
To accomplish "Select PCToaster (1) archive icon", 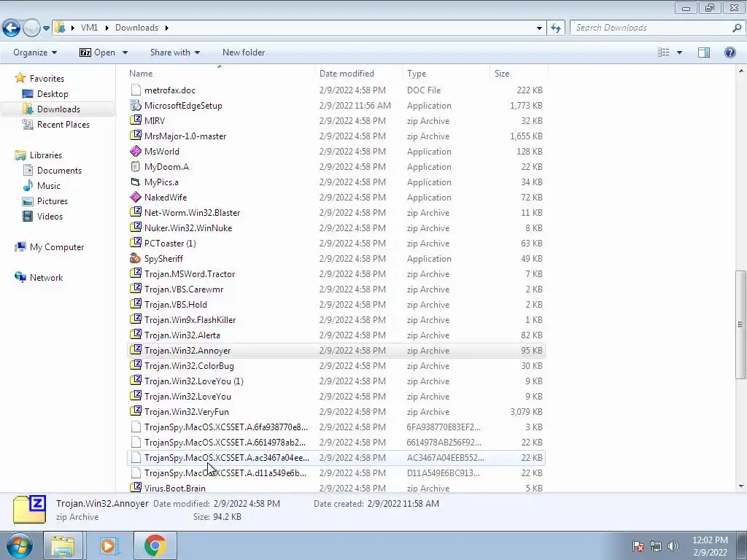I will (x=136, y=243).
